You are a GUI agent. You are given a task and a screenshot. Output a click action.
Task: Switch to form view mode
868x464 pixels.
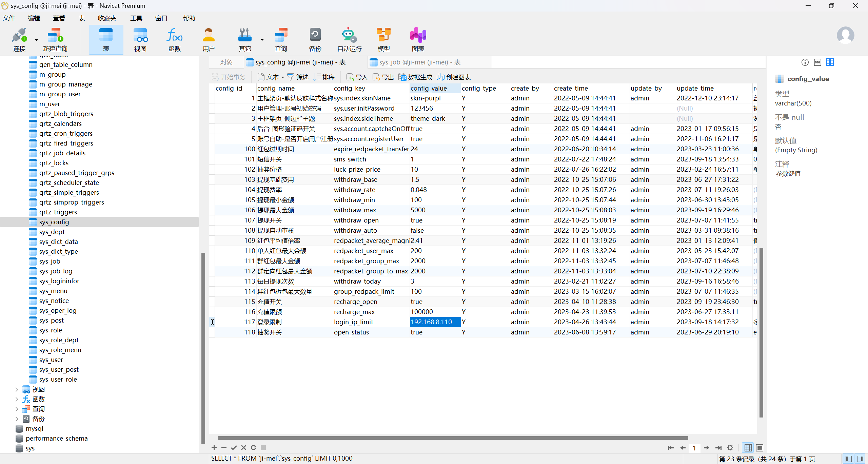click(759, 448)
